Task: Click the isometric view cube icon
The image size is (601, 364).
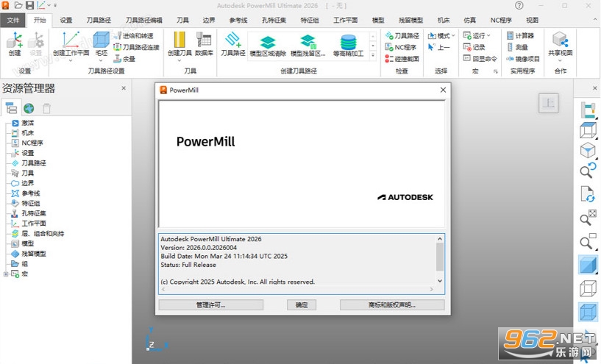Action: coord(588,150)
